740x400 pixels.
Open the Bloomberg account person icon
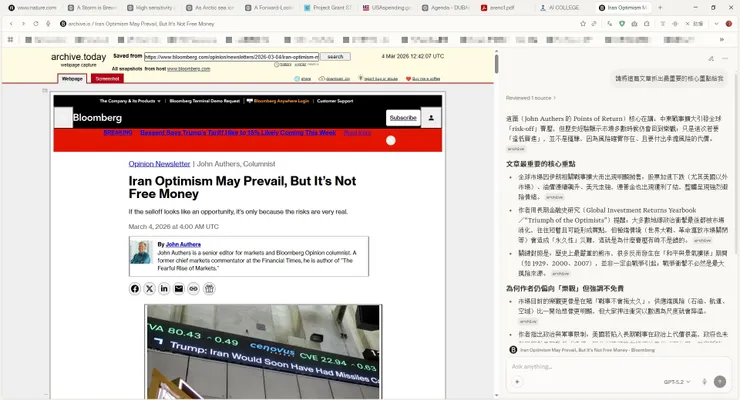[x=431, y=118]
